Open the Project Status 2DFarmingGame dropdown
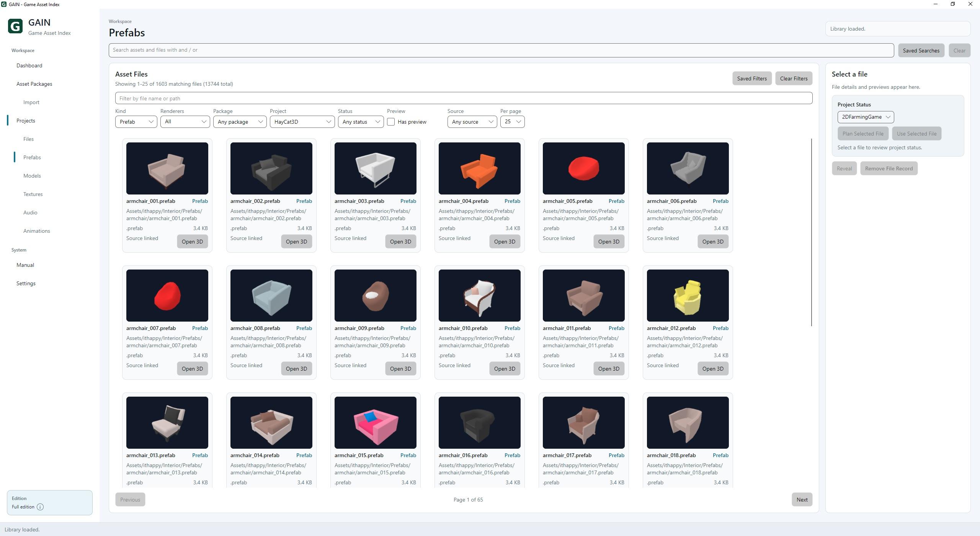Viewport: 980px width, 536px height. point(866,117)
